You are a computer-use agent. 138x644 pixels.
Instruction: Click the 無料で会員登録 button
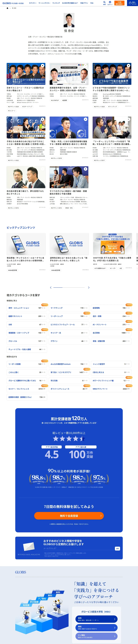point(69,516)
